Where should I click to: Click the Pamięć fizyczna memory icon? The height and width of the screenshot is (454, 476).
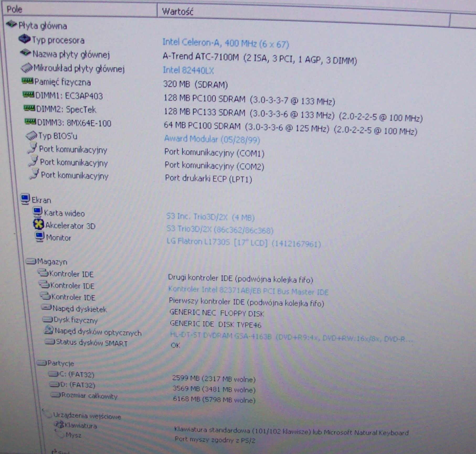[28, 81]
